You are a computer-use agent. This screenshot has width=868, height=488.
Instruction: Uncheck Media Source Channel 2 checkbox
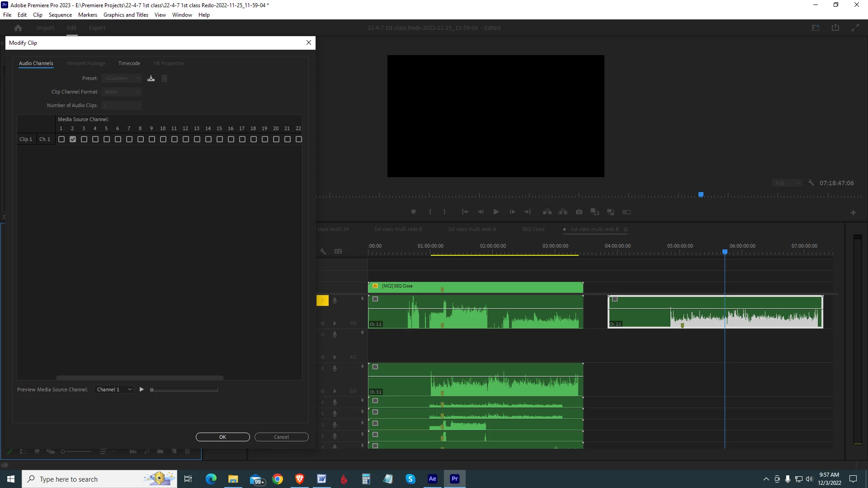tap(73, 139)
